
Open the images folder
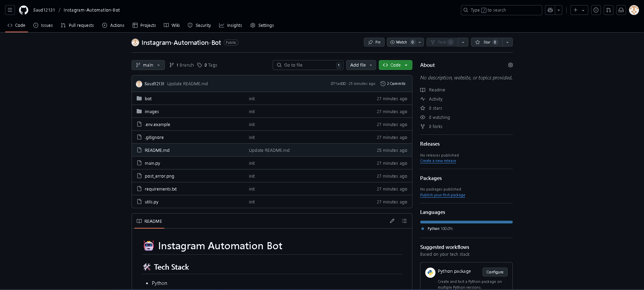click(152, 111)
